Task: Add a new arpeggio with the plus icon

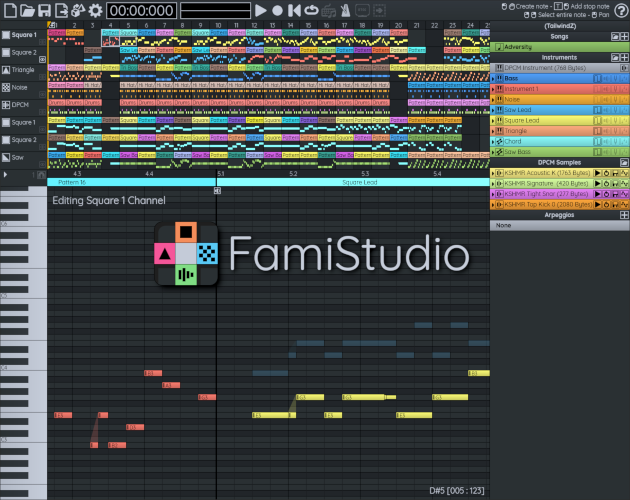Action: pyautogui.click(x=624, y=215)
